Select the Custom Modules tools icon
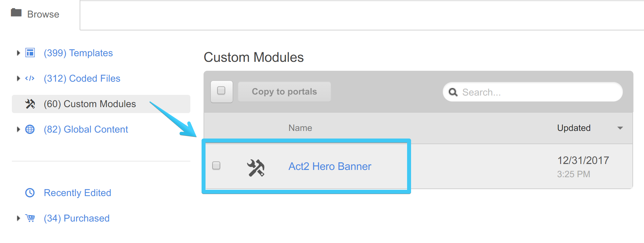644x243 pixels. (x=30, y=104)
